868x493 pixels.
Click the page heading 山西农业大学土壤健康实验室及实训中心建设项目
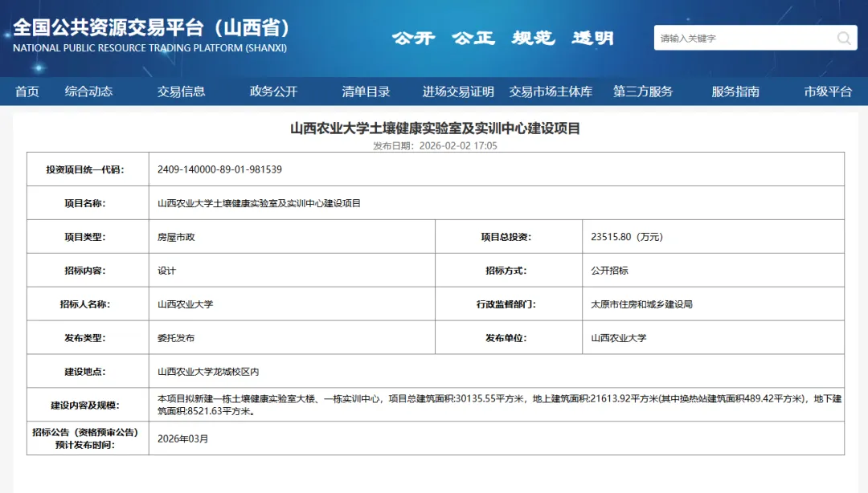[x=435, y=128]
